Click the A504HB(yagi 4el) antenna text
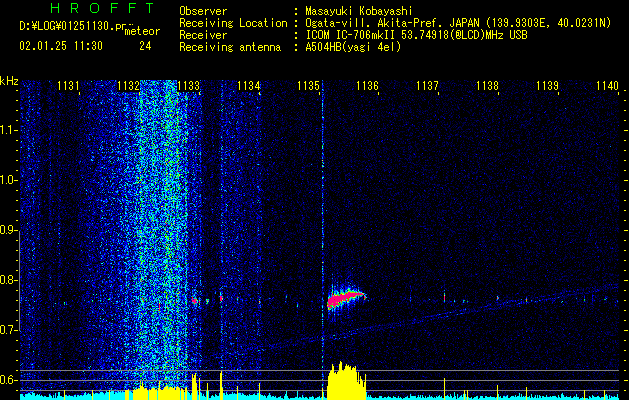 click(353, 47)
